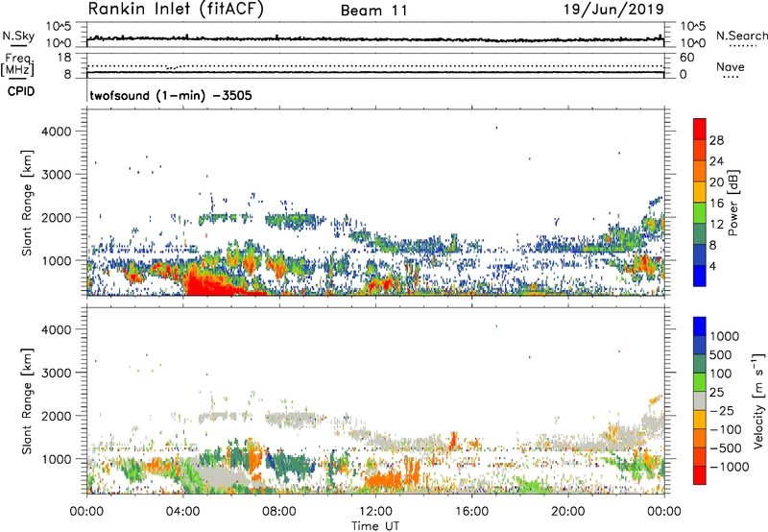The height and width of the screenshot is (532, 768).
Task: Click the "Velocity [m s-1]" colorbar label
Action: pyautogui.click(x=758, y=400)
